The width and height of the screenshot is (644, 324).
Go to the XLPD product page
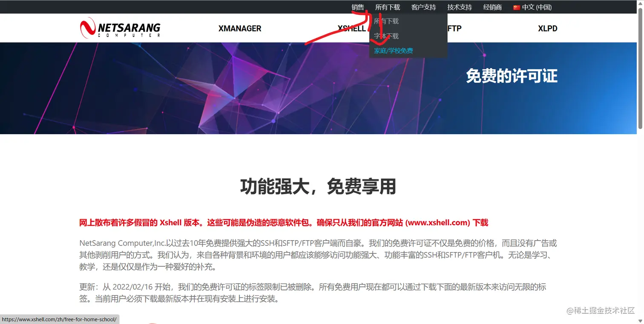(x=548, y=29)
